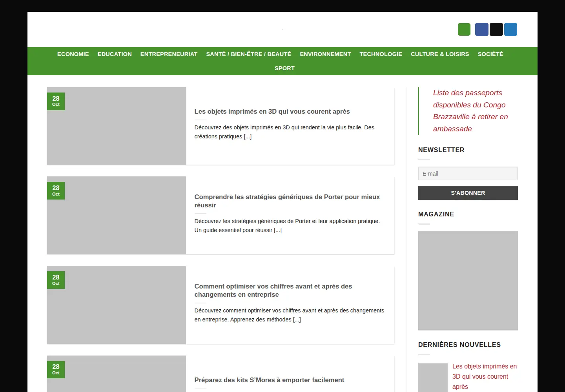Open the ECONOMIE menu item
The width and height of the screenshot is (565, 392).
[73, 54]
